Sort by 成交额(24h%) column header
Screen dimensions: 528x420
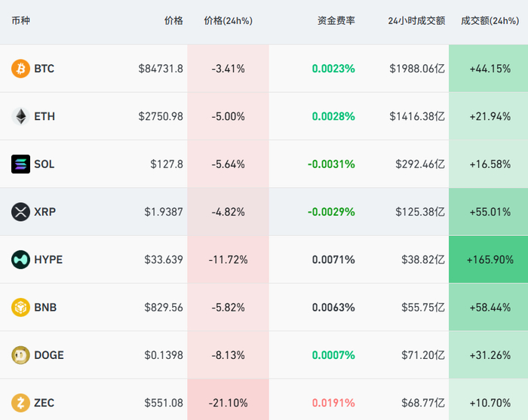pos(490,21)
